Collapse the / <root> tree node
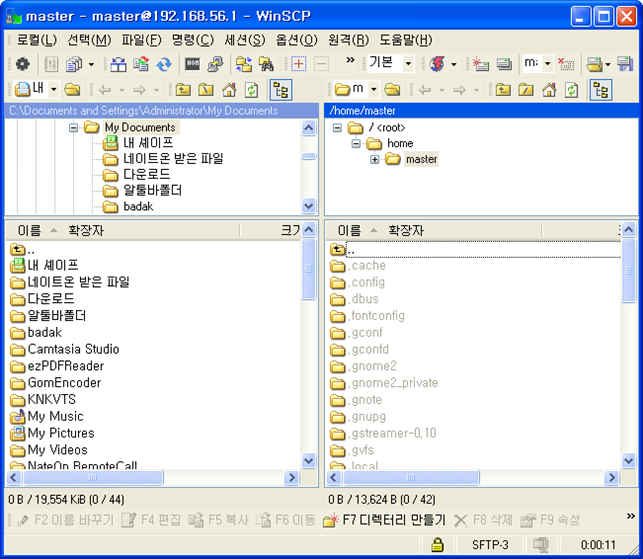Screen dimensions: 643x559 [x=337, y=128]
